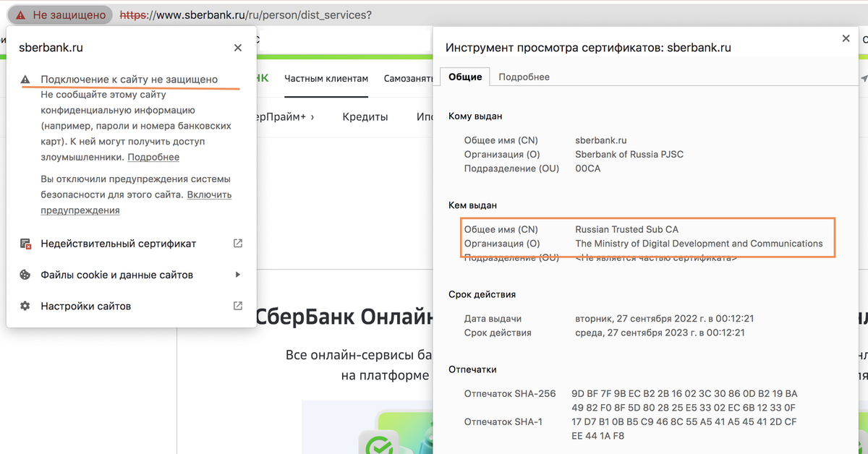This screenshot has width=868, height=454.
Task: Click the popup title 'sberbank.ru'
Action: [x=51, y=48]
